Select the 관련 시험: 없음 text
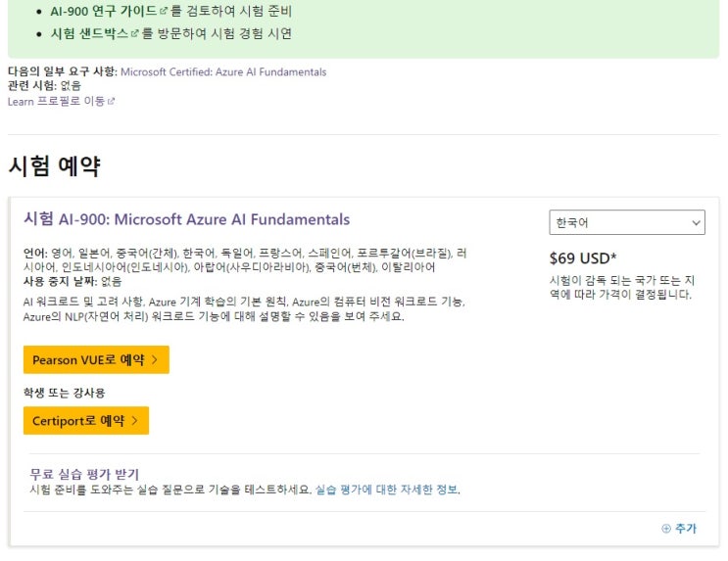728x561 pixels. [44, 85]
